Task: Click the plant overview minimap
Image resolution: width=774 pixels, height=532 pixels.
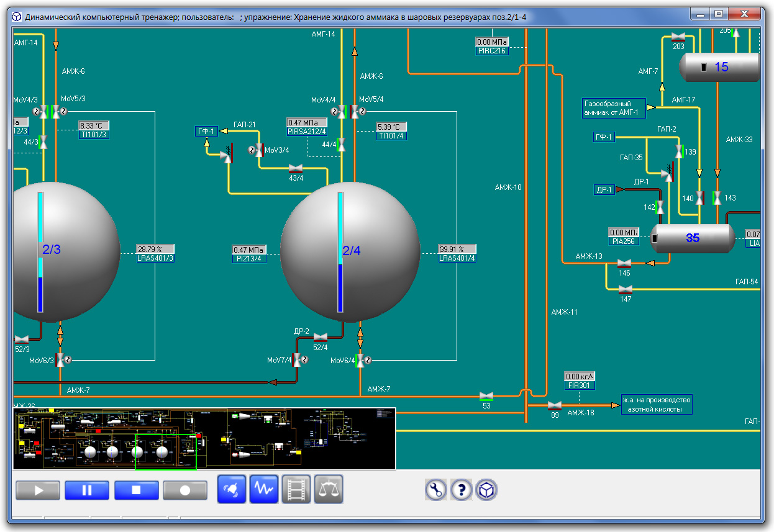Action: (x=204, y=438)
